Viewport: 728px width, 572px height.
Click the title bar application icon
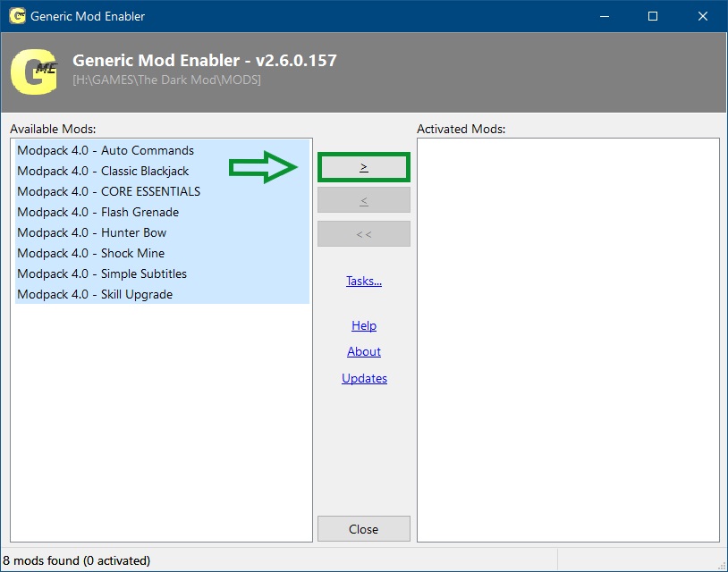(x=18, y=16)
